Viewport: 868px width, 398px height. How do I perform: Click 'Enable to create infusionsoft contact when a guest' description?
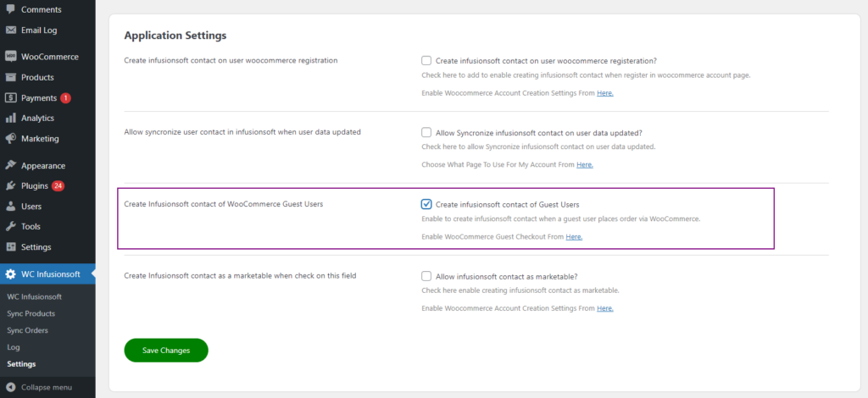561,218
